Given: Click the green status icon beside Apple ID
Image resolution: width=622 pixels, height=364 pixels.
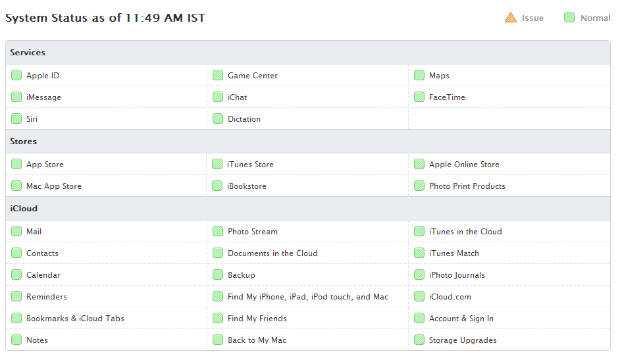Looking at the screenshot, I should tap(16, 76).
